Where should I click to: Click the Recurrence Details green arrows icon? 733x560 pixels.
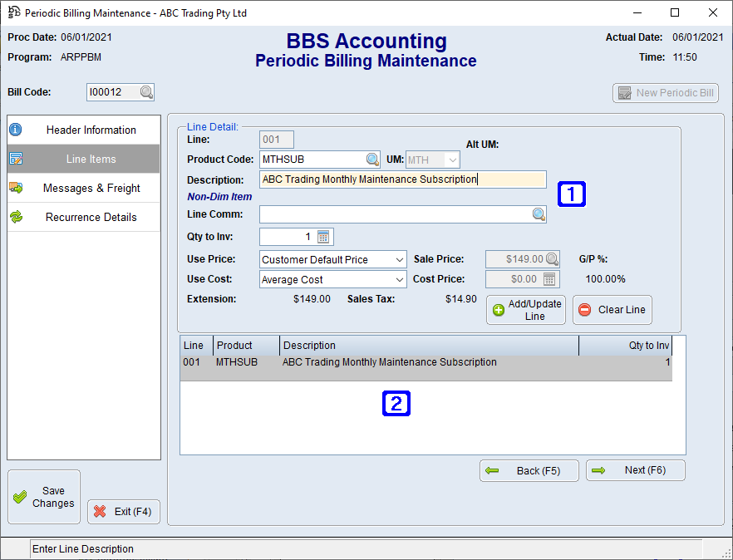point(15,216)
